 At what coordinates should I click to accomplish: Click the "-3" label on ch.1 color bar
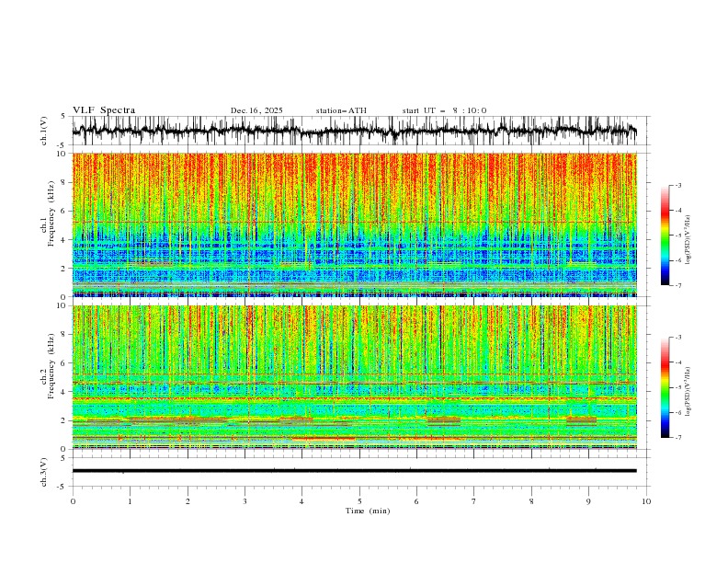pos(677,185)
